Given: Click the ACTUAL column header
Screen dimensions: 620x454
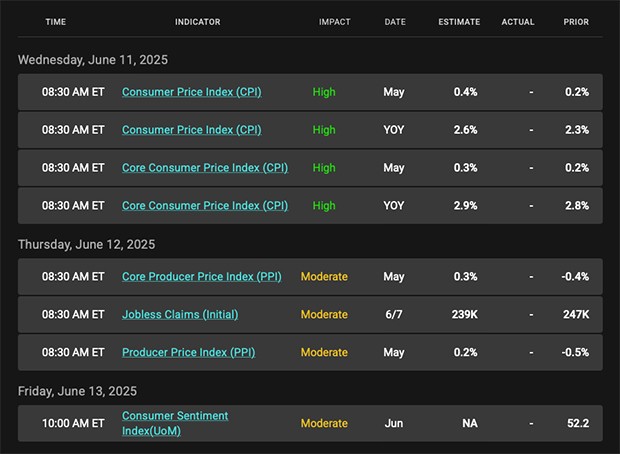Looking at the screenshot, I should pyautogui.click(x=518, y=22).
